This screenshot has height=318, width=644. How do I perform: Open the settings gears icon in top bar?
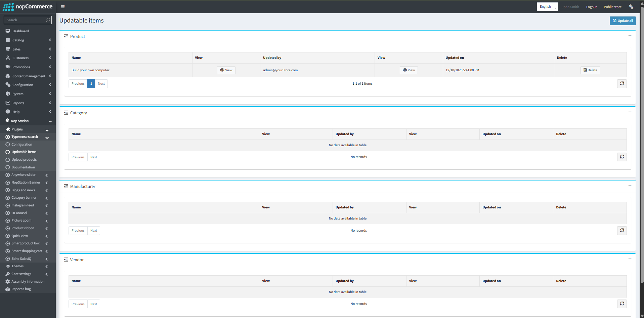tap(631, 7)
